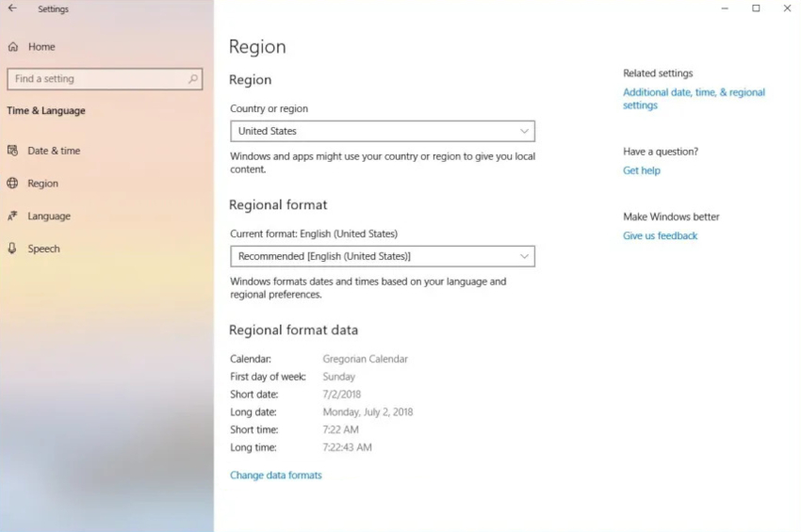Expand the Regional format dropdown

382,256
